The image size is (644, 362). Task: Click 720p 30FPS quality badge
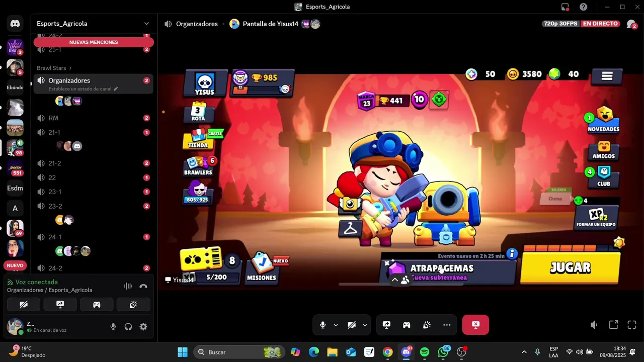[x=560, y=24]
